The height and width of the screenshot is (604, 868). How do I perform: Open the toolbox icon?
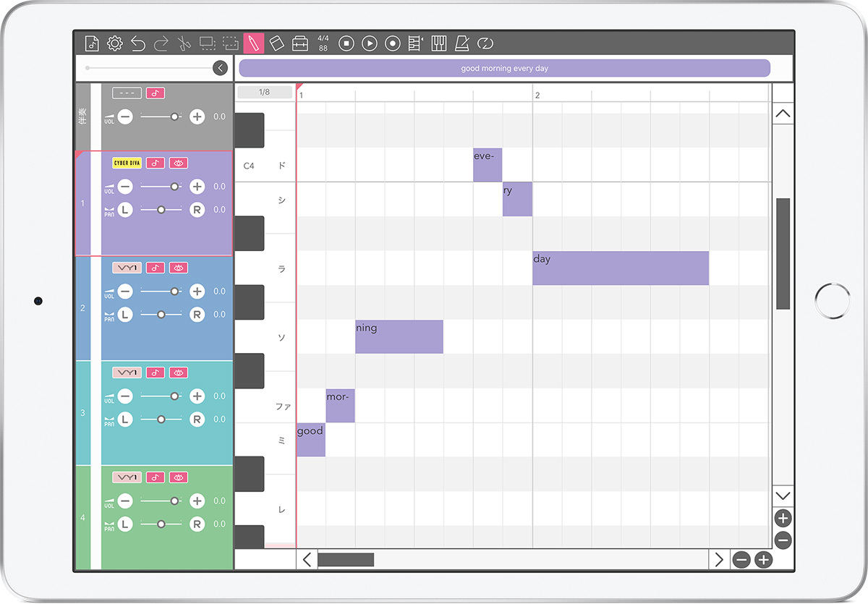point(299,44)
